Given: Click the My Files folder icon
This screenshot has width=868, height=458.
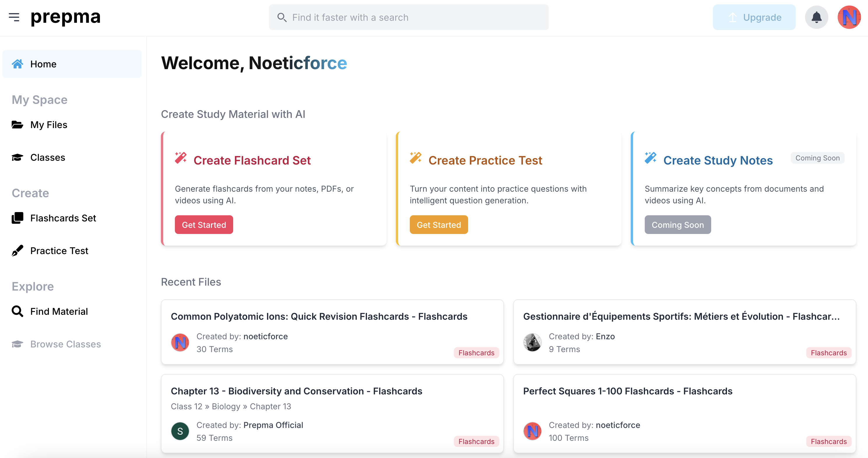Looking at the screenshot, I should click(17, 125).
